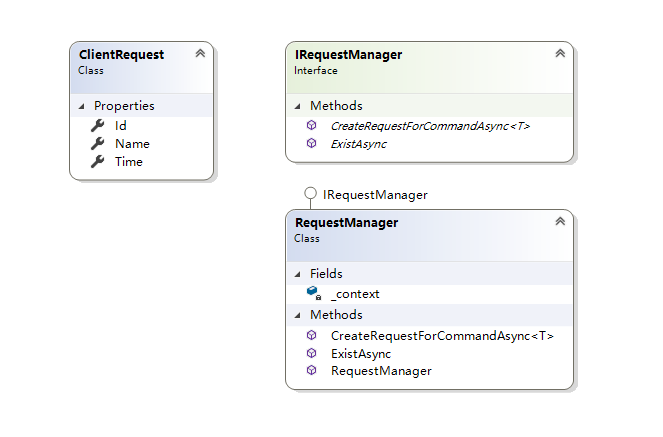Viewport: 663px width, 437px height.
Task: Collapse the RequestManager class box with chevron
Action: (x=559, y=222)
